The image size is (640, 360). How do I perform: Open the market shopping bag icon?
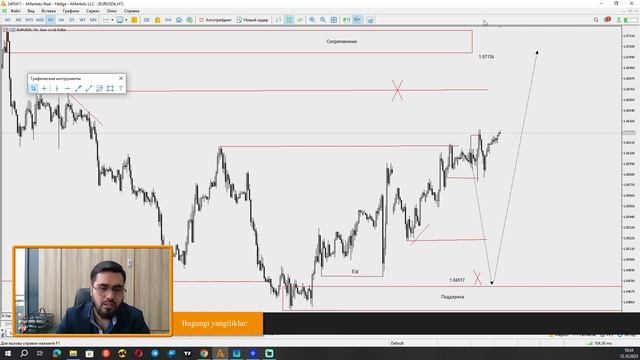pos(158,20)
